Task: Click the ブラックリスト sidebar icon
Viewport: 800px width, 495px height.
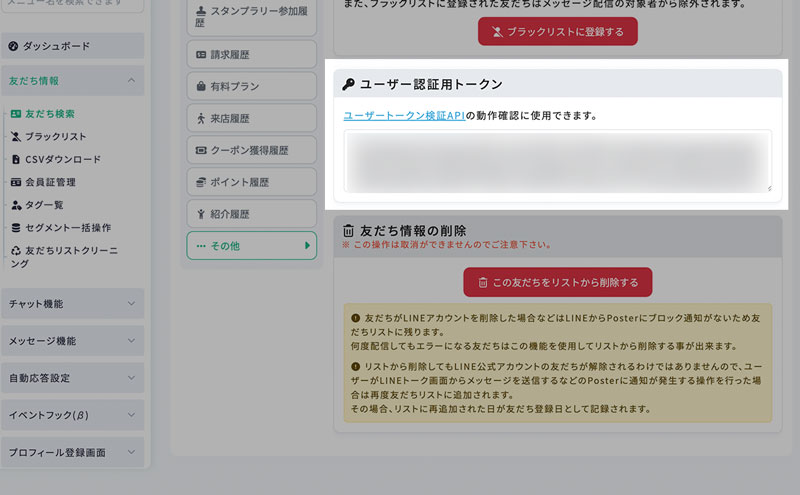Action: click(x=16, y=137)
